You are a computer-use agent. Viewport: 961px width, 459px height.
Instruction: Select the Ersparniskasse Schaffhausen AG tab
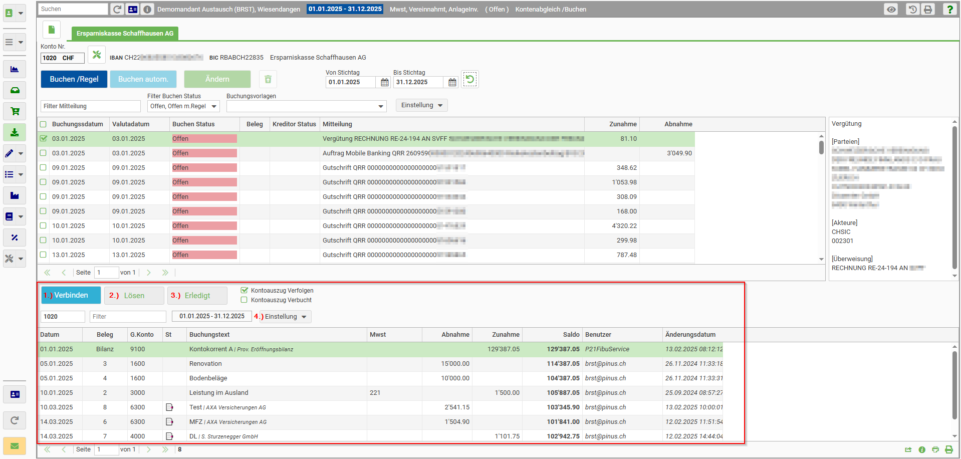tap(125, 34)
